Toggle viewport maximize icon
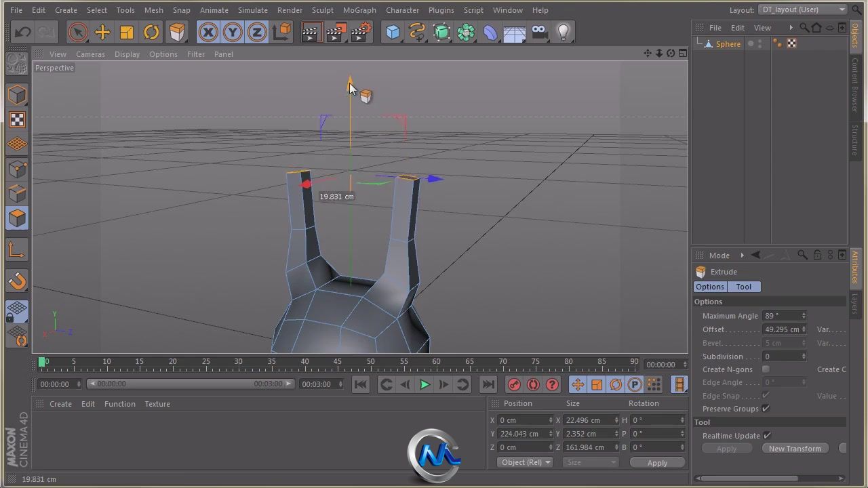The height and width of the screenshot is (488, 868). click(x=683, y=54)
